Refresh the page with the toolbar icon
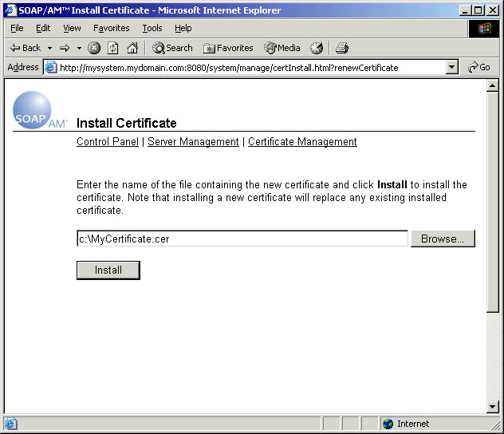Screen dimensions: 504x434 tap(113, 48)
